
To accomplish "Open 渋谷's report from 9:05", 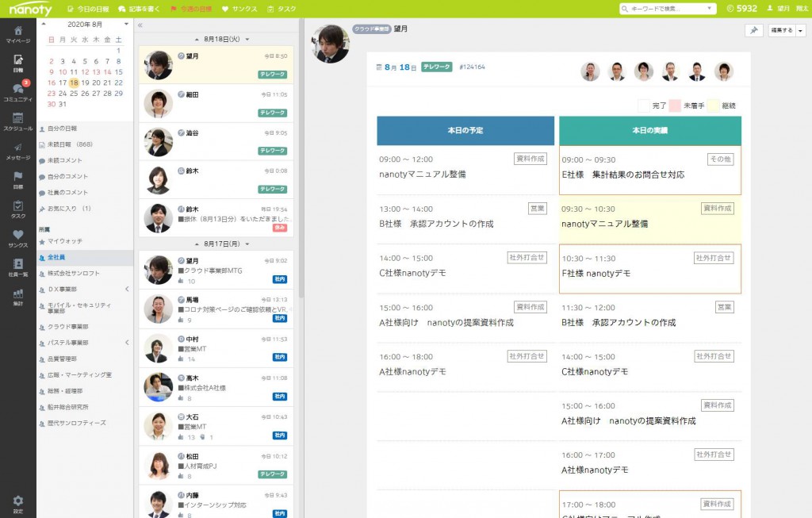I will click(x=216, y=141).
